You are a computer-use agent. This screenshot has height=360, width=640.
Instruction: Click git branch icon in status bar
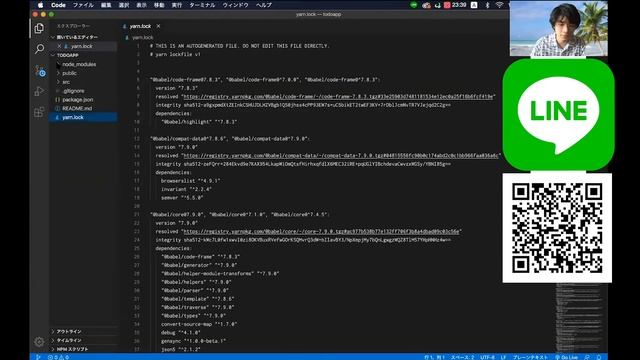[x=38, y=357]
